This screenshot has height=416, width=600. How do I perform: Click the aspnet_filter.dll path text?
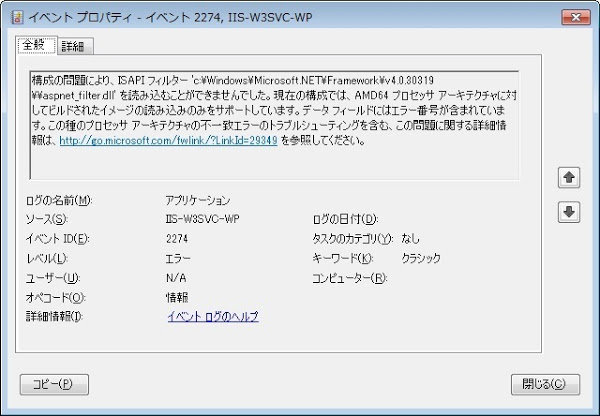click(x=74, y=95)
